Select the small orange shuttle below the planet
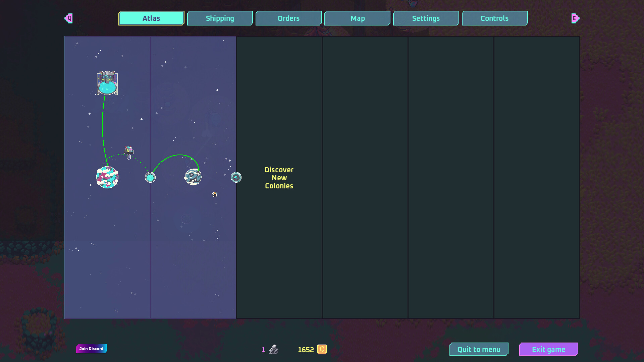 click(215, 194)
